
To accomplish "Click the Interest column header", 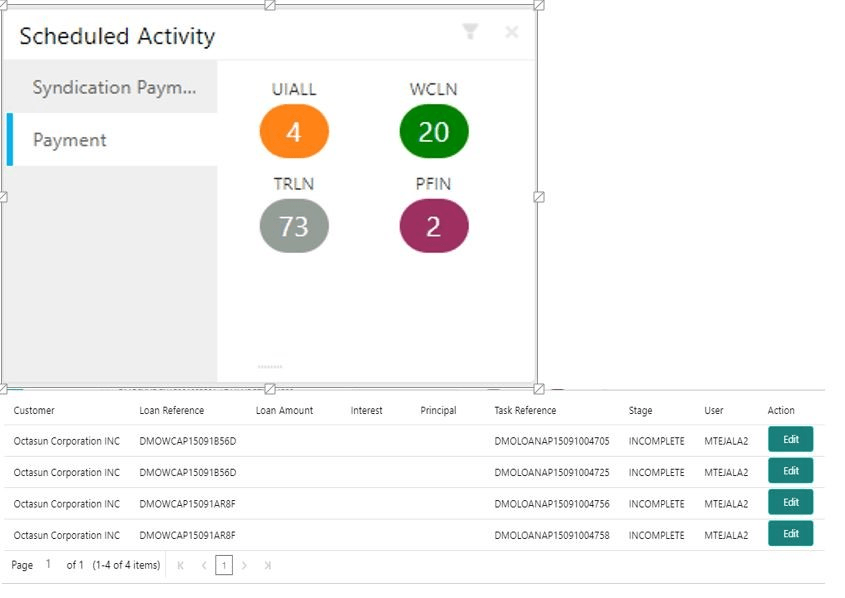I will 366,411.
